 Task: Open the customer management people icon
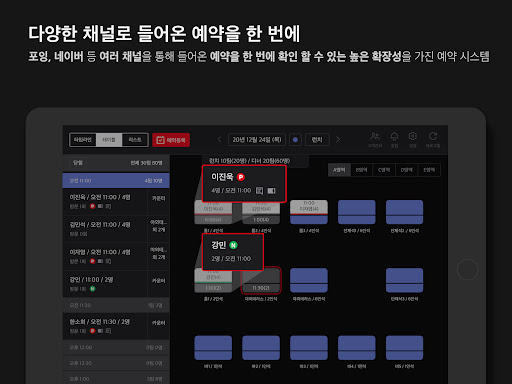tap(375, 136)
